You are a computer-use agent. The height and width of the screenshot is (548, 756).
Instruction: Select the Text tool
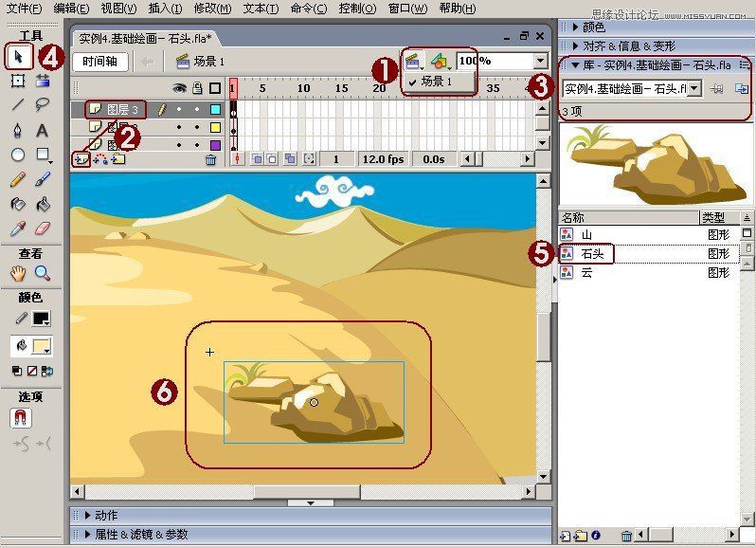(43, 130)
